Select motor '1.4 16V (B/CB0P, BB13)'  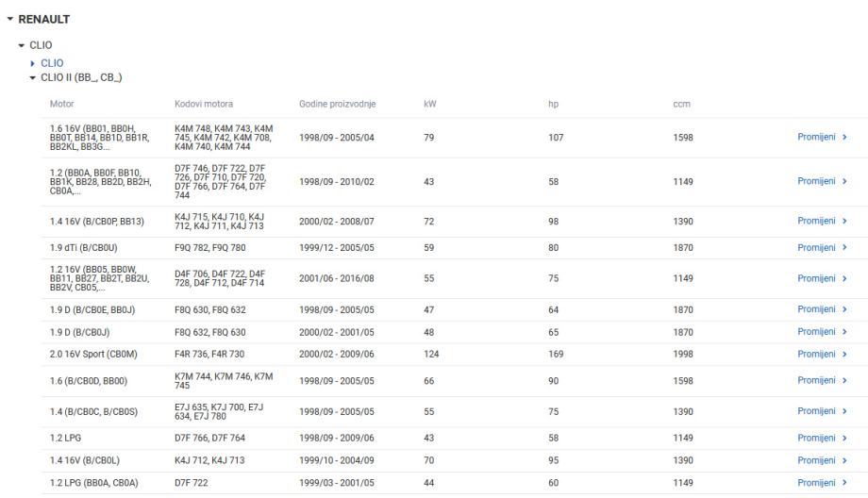pos(97,222)
